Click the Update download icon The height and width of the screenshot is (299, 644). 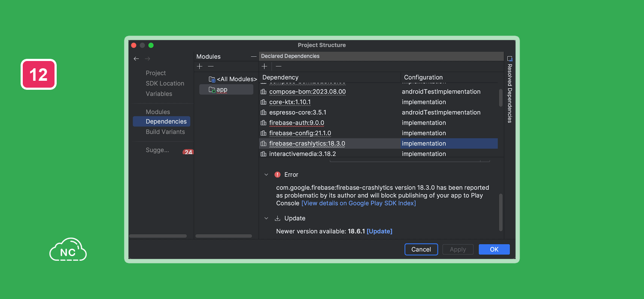click(277, 218)
